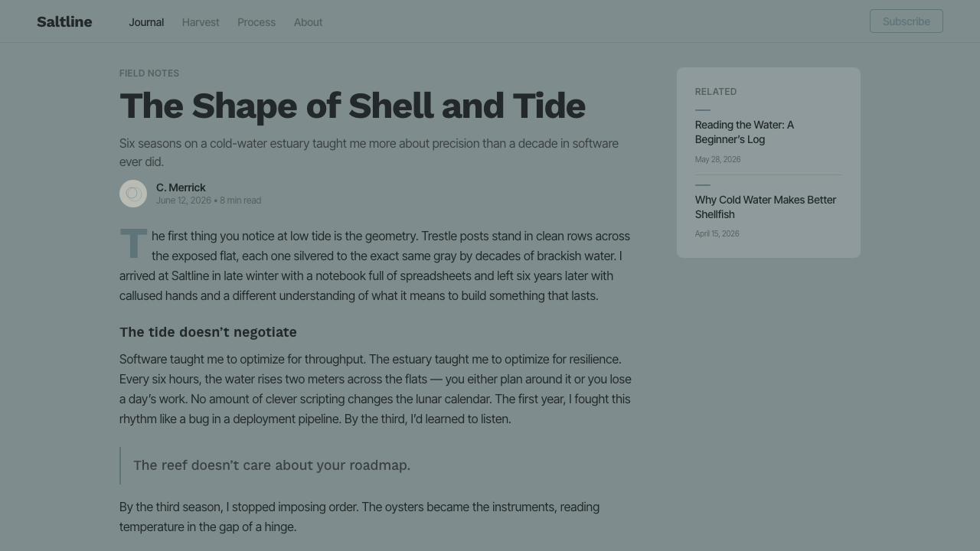Open C. Merrick author name
Viewport: 980px width, 551px height.
(181, 187)
